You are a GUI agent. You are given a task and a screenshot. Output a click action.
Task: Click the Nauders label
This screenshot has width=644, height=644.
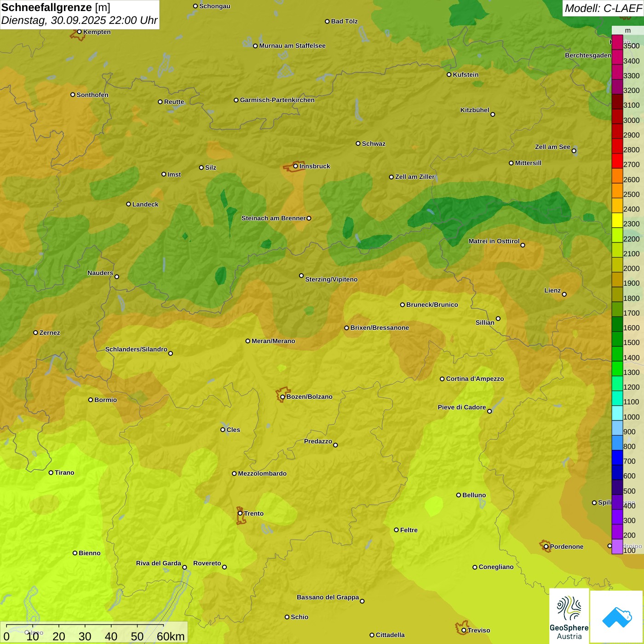tap(100, 273)
